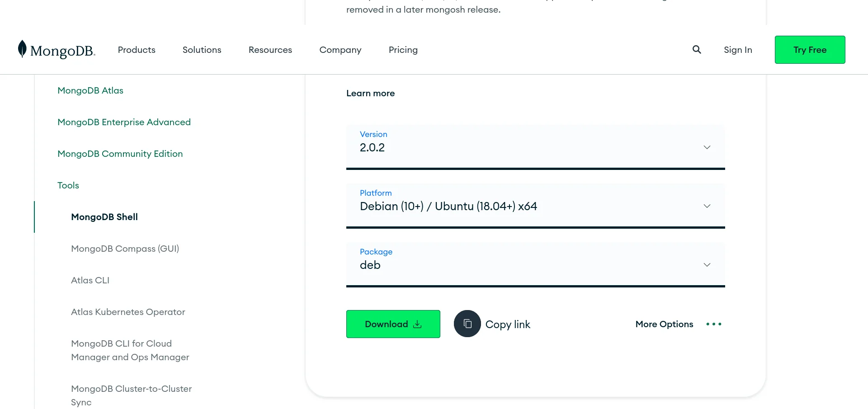Open the Products menu
The height and width of the screenshot is (409, 868).
coord(137,50)
